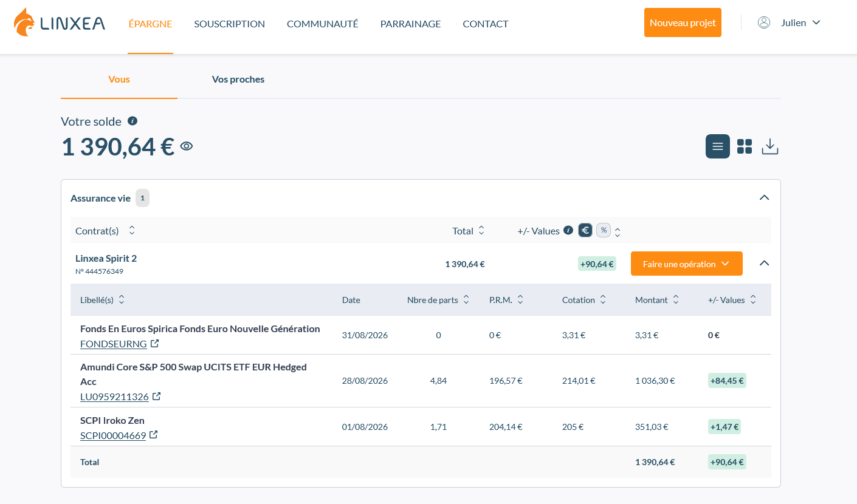Select the Vous tab
Image resolution: width=857 pixels, height=504 pixels.
tap(119, 80)
